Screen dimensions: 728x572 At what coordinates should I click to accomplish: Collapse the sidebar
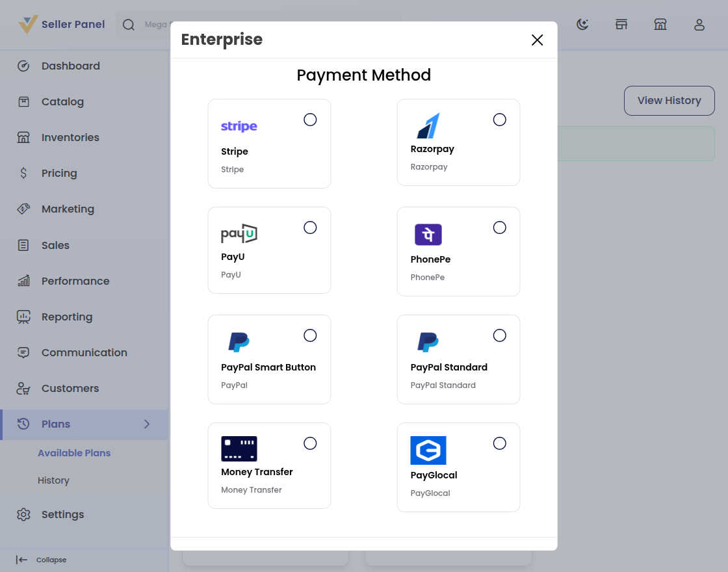coord(42,560)
